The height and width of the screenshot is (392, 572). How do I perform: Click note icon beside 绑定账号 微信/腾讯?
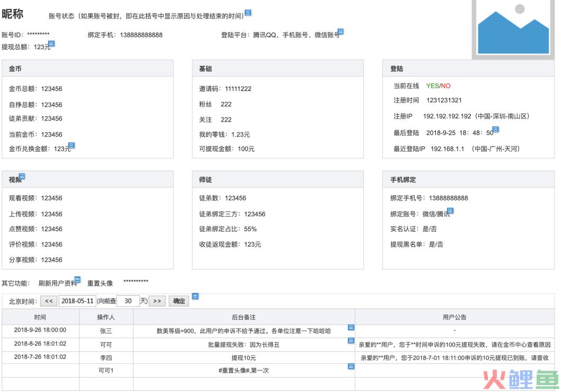451,211
